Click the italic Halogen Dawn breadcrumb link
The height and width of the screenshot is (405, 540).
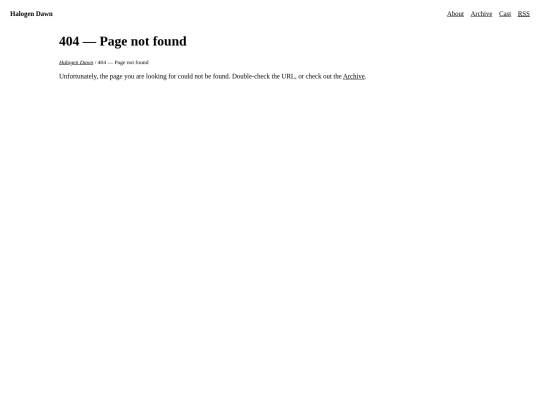(76, 62)
